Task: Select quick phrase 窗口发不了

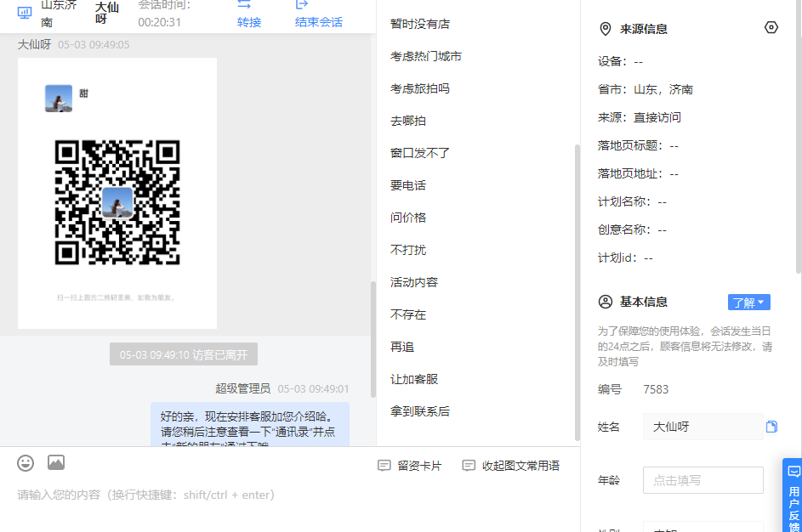Action: [x=420, y=153]
